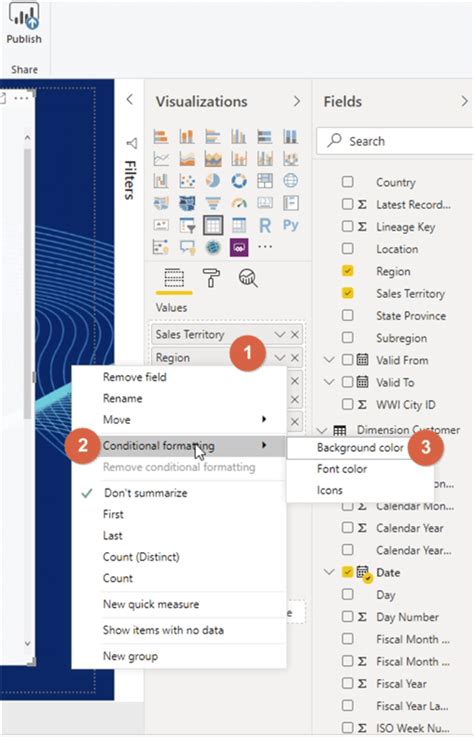Collapse the Dimension Customer table
The height and width of the screenshot is (737, 474).
(322, 430)
